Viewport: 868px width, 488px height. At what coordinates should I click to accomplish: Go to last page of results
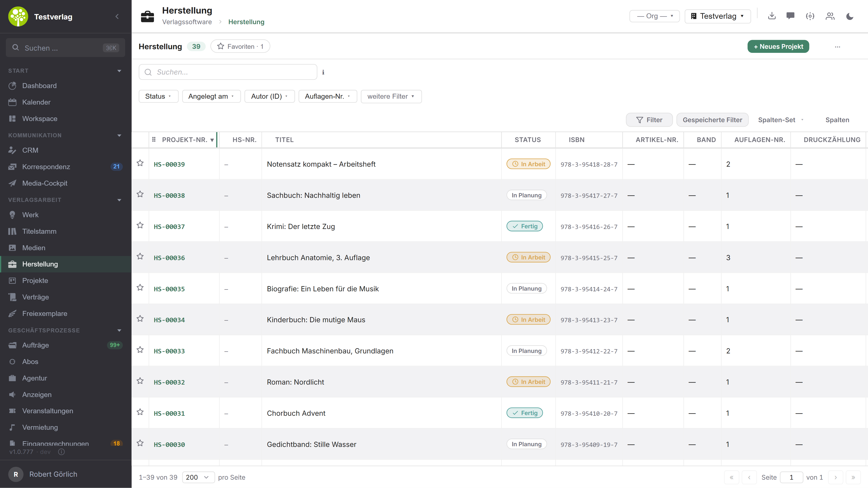pyautogui.click(x=853, y=477)
